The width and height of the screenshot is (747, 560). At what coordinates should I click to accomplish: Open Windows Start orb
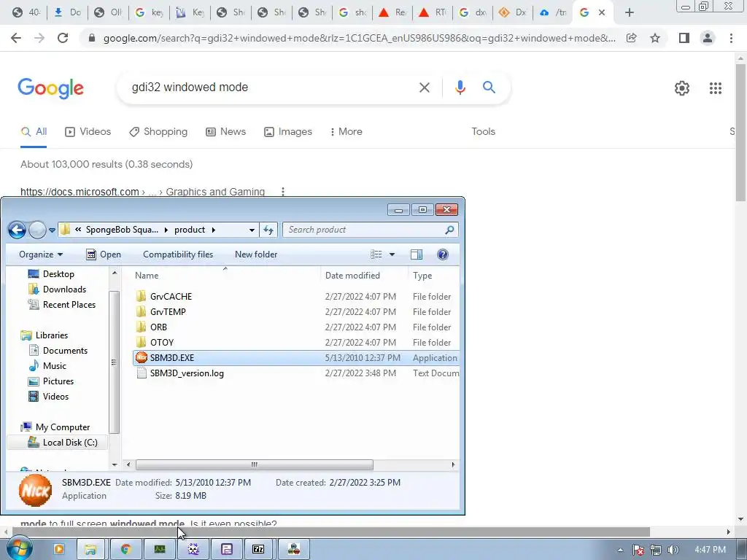click(x=19, y=549)
